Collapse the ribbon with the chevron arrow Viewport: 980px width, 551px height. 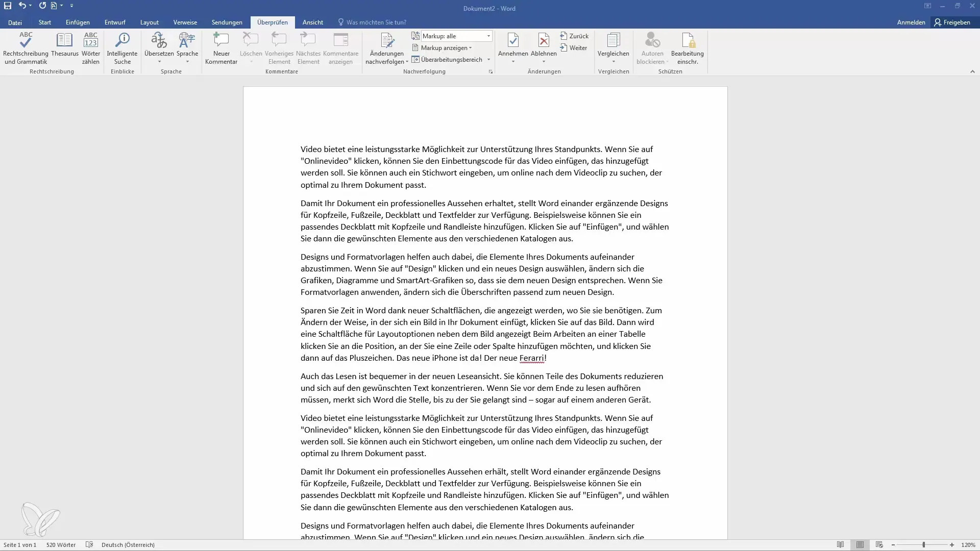(x=972, y=72)
